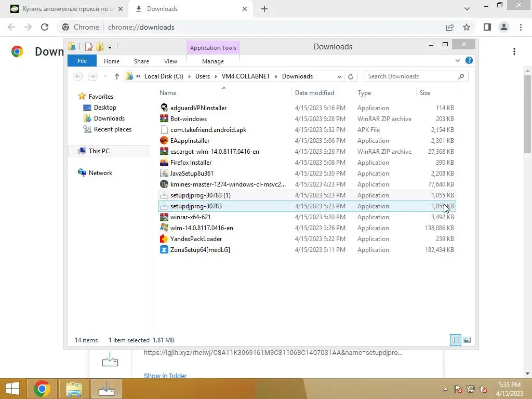
Task: Click the JavaSetup8u361 icon
Action: 164,174
